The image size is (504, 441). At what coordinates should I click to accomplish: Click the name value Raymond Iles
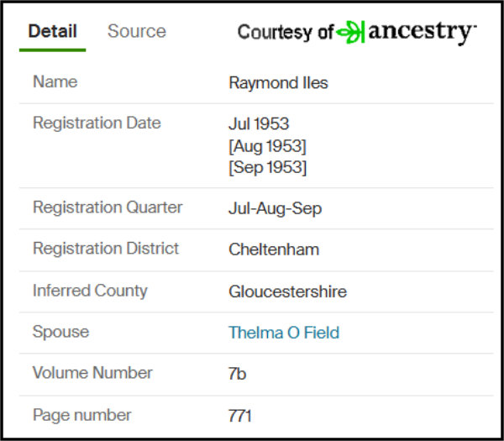tap(278, 83)
